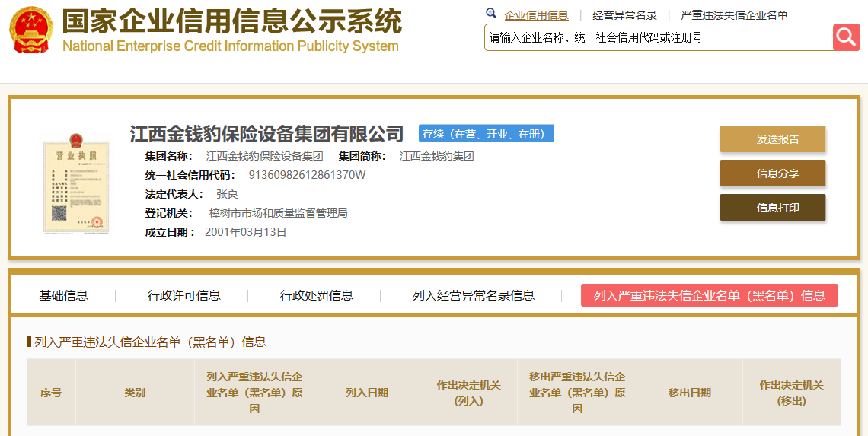Focus the enterprise name search input field
Image resolution: width=868 pixels, height=436 pixels.
pos(659,37)
